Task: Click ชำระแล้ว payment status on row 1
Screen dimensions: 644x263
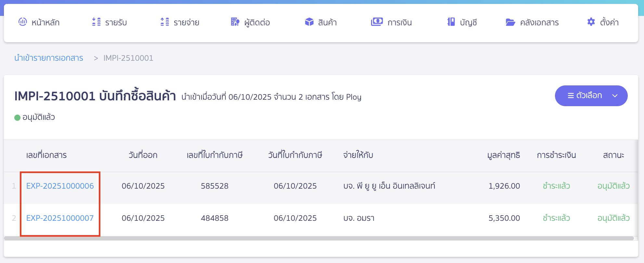Action: (556, 186)
